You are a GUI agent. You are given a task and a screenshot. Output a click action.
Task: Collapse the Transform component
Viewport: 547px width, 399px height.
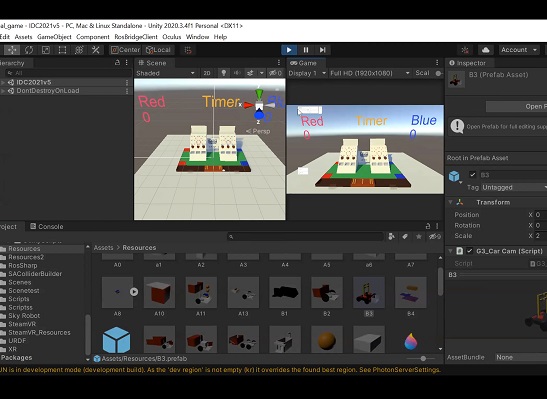click(450, 202)
